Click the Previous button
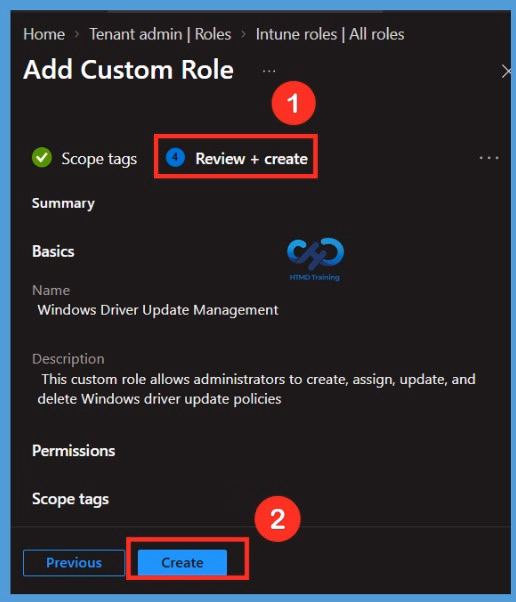516x602 pixels. 74,563
